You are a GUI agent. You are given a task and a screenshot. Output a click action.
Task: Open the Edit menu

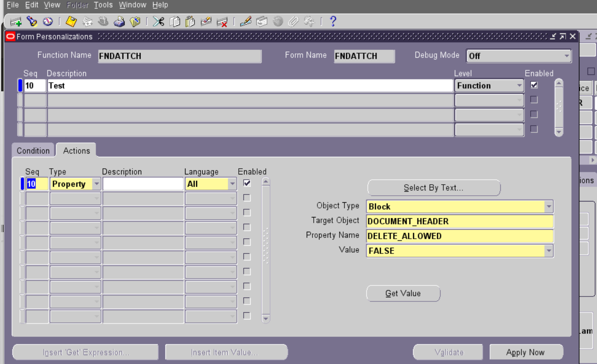coord(32,5)
